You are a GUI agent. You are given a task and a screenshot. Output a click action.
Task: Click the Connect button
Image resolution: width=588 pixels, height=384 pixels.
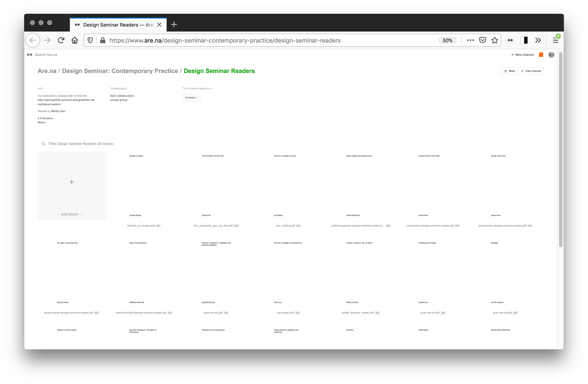point(192,98)
